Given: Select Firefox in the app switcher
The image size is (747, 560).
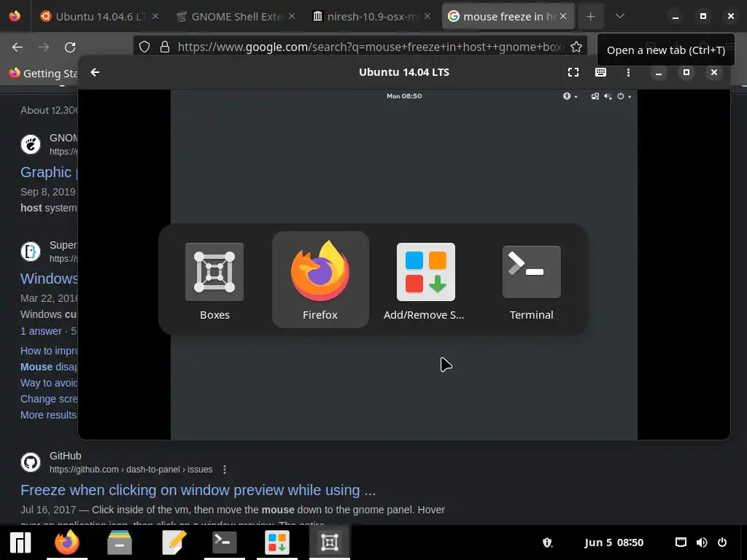Looking at the screenshot, I should tap(320, 280).
